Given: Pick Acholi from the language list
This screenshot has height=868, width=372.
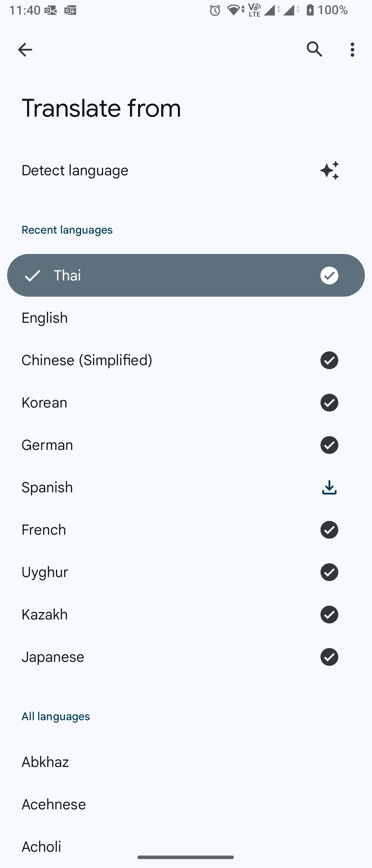Looking at the screenshot, I should pyautogui.click(x=41, y=847).
